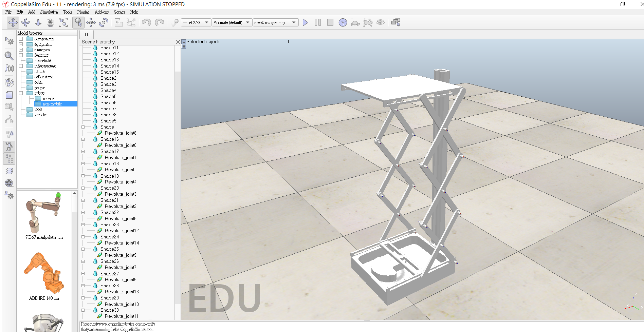Select the vehicles folder
Image resolution: width=644 pixels, height=332 pixels.
(x=41, y=115)
